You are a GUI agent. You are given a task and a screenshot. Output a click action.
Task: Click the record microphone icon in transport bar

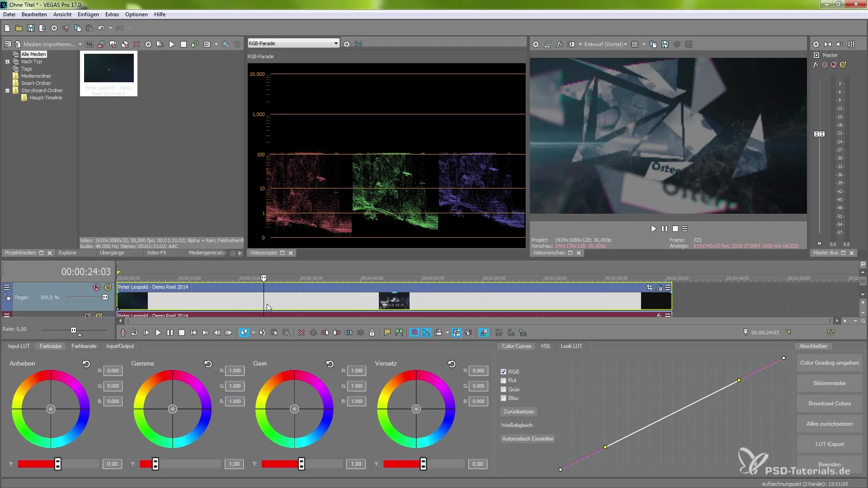click(x=123, y=333)
